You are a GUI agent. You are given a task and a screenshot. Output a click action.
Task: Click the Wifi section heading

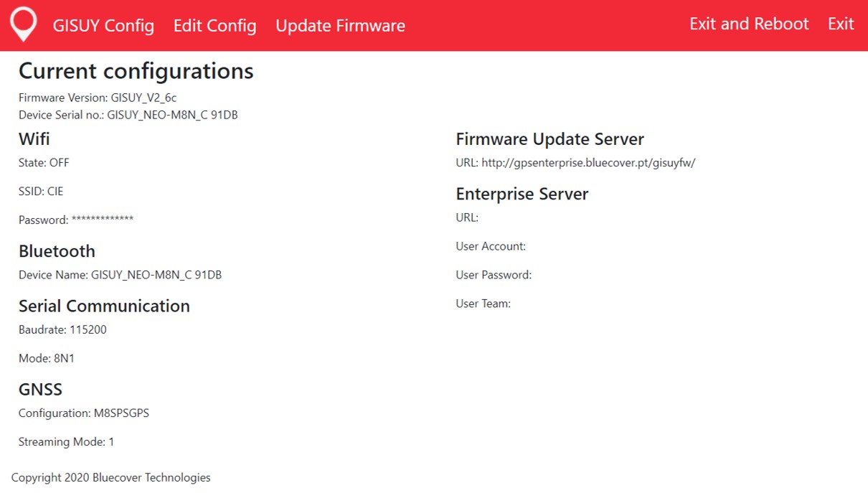33,138
